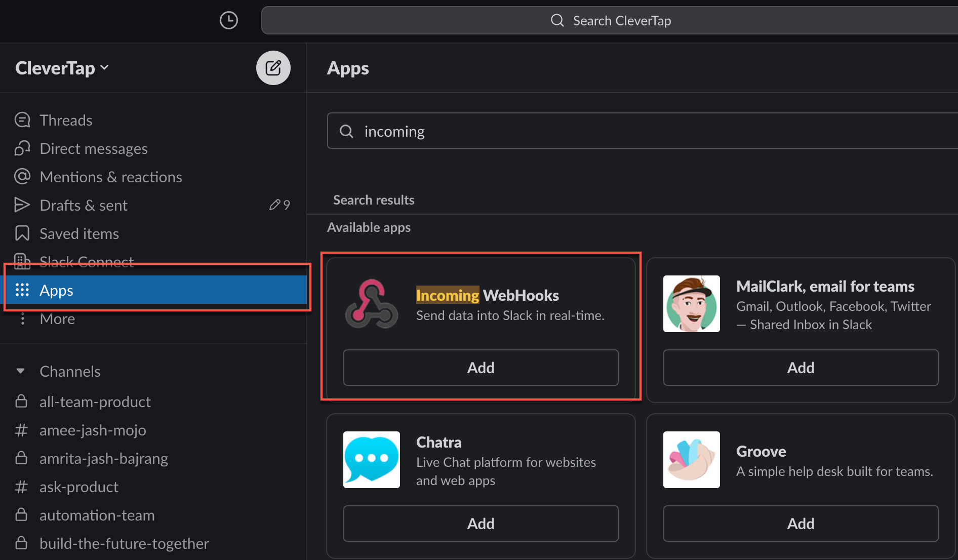Click the Drafts & sent paper-plane icon
This screenshot has height=560, width=958.
(x=22, y=205)
